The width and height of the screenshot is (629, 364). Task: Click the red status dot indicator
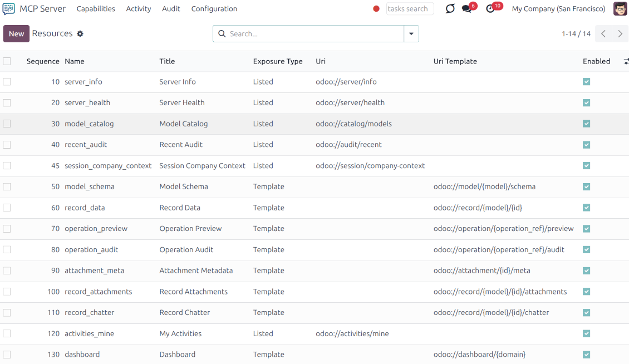pos(376,9)
